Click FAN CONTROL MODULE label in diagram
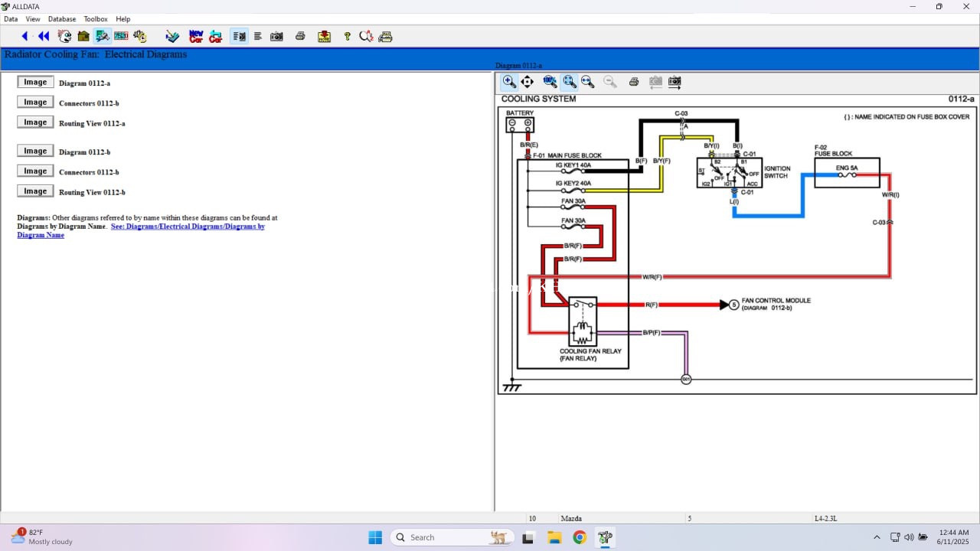 [776, 301]
